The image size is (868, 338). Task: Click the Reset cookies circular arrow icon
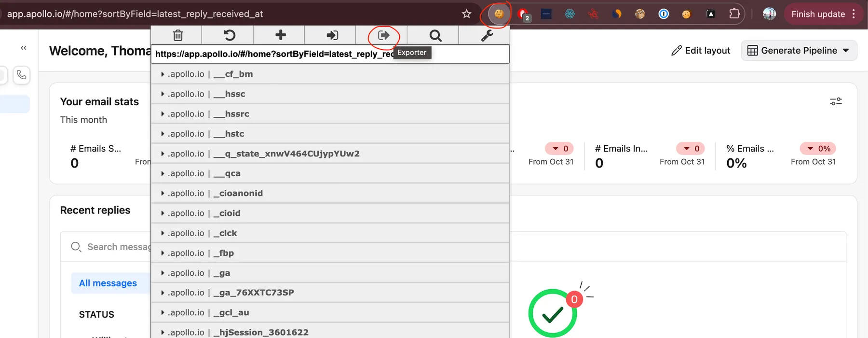230,35
